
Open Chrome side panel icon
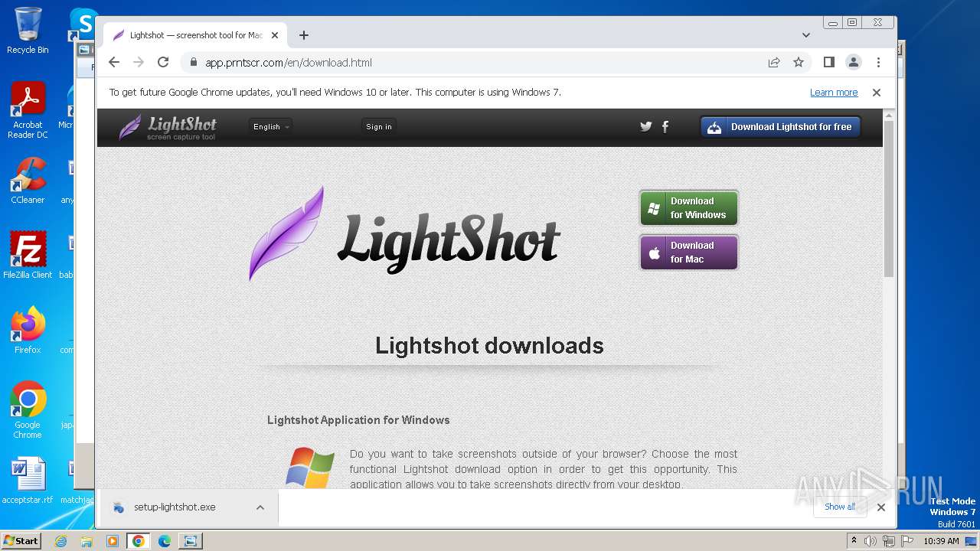(x=829, y=62)
